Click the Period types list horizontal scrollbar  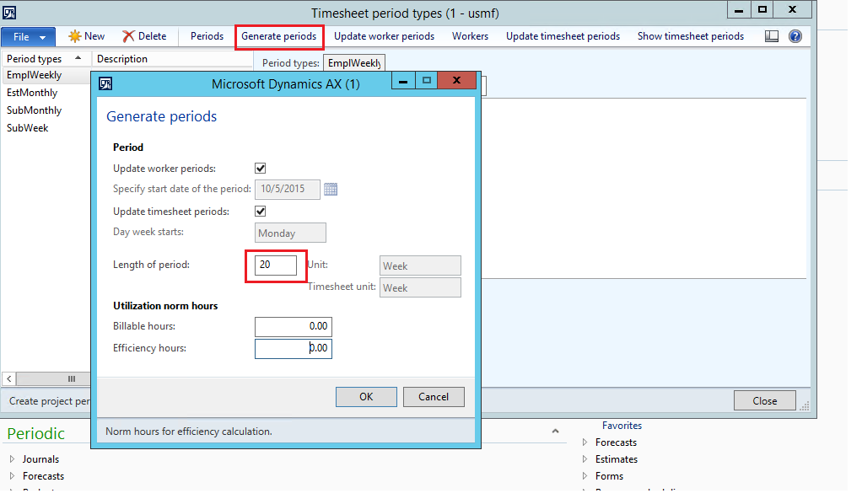51,379
